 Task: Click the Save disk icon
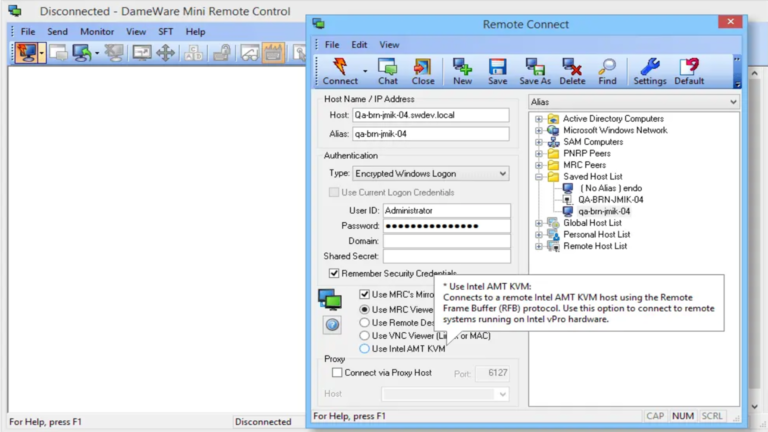click(497, 67)
